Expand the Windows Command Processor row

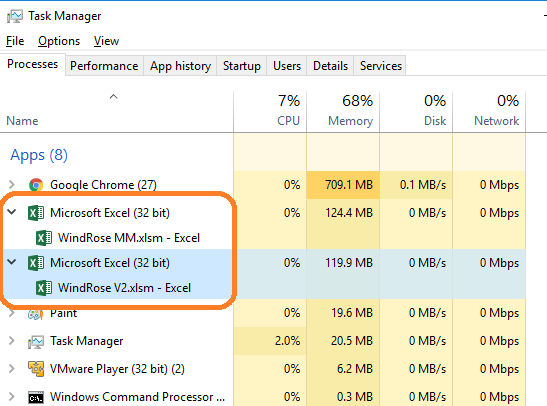click(x=12, y=397)
